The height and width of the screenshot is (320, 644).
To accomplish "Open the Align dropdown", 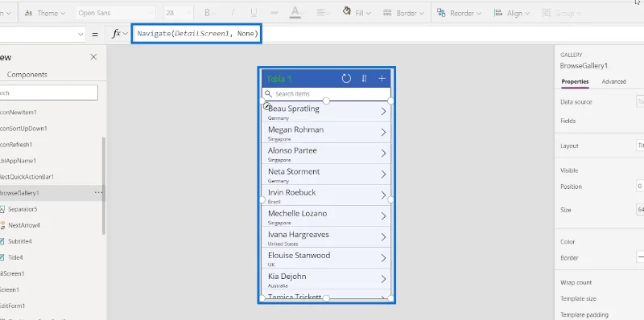I will pyautogui.click(x=512, y=13).
